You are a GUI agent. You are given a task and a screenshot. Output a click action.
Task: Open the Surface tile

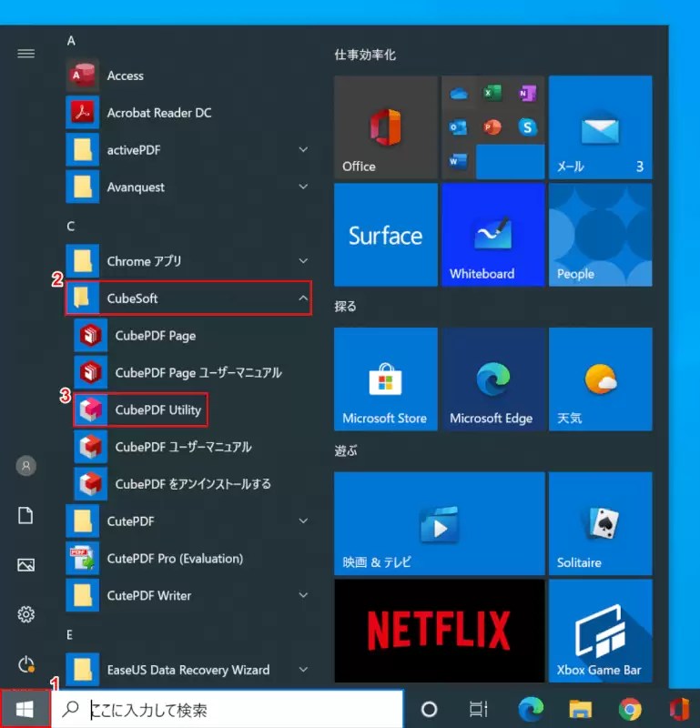tap(386, 235)
